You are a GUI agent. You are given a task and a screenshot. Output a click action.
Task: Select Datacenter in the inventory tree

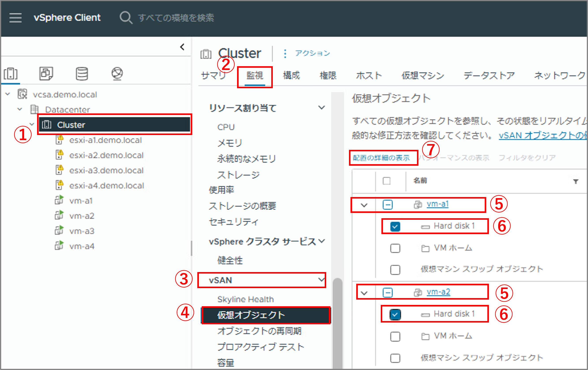pos(67,110)
